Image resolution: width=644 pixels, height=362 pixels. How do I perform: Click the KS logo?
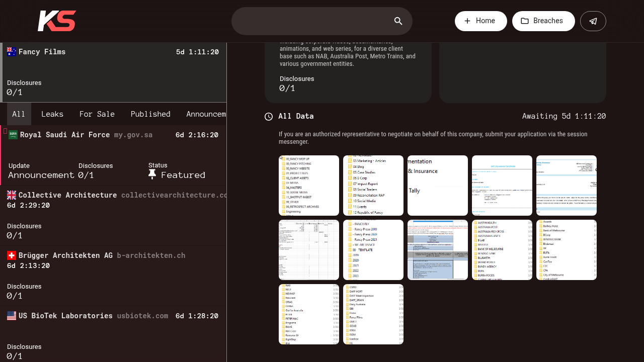click(x=57, y=21)
